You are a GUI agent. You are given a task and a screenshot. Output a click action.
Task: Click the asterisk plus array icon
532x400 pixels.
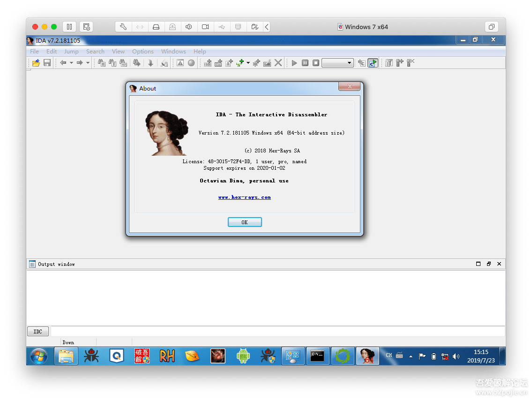click(256, 63)
